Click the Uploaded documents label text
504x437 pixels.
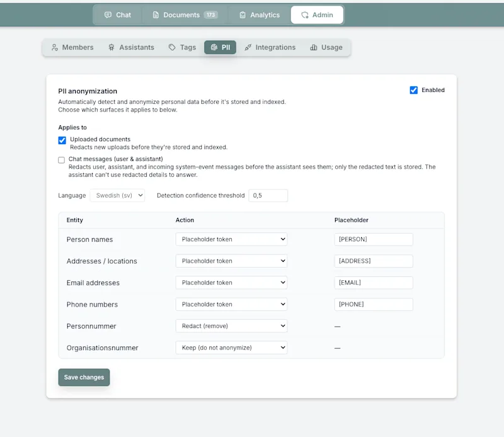100,139
